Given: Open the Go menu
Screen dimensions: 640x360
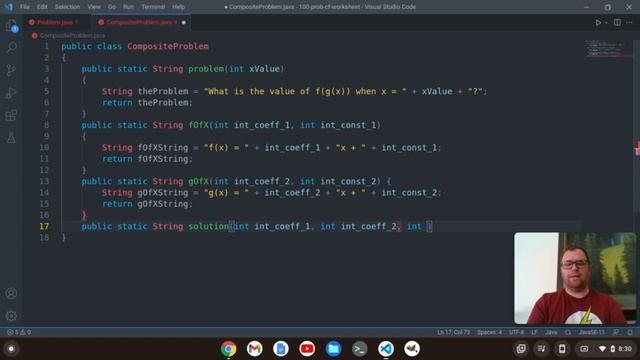Looking at the screenshot, I should pos(112,7).
